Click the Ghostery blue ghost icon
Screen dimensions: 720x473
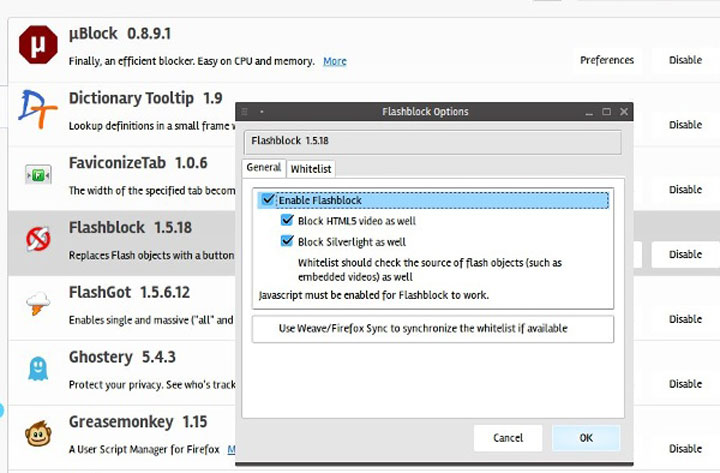pyautogui.click(x=38, y=369)
